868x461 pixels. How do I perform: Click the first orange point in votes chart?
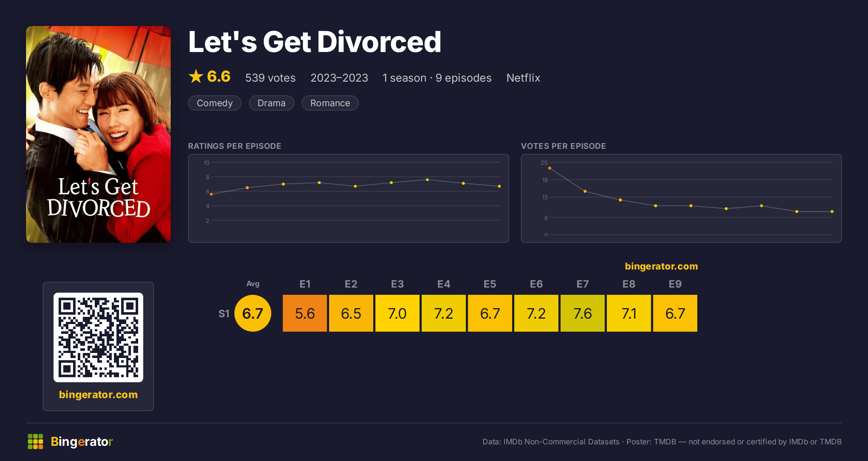550,168
